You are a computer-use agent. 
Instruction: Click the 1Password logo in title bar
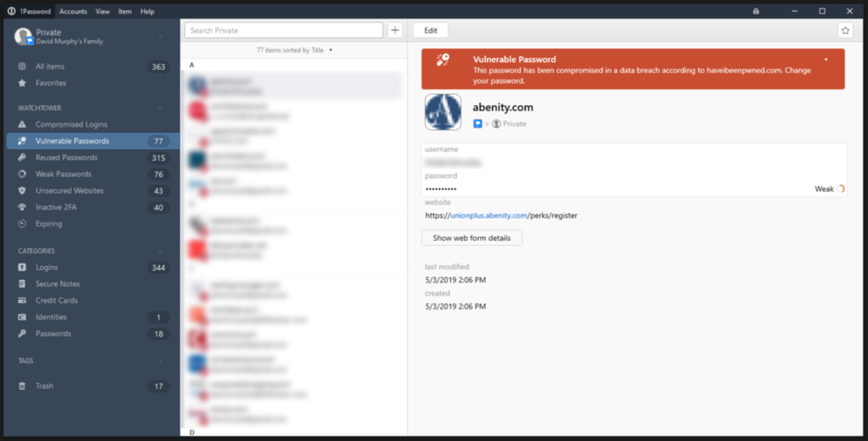(12, 12)
